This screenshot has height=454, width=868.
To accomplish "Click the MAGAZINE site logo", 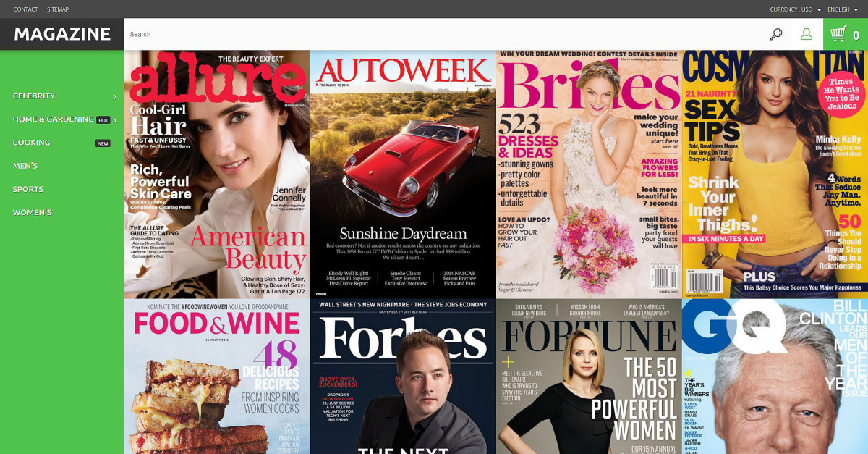I will click(62, 34).
